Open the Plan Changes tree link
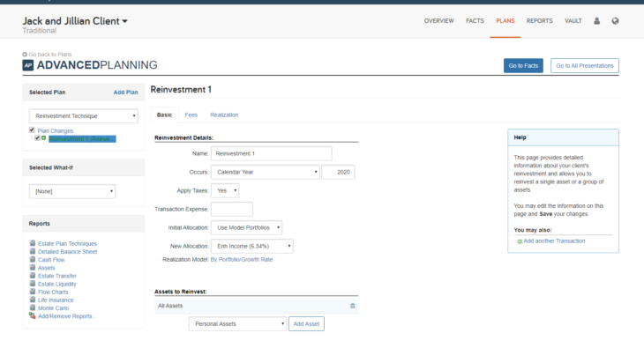 pyautogui.click(x=56, y=131)
